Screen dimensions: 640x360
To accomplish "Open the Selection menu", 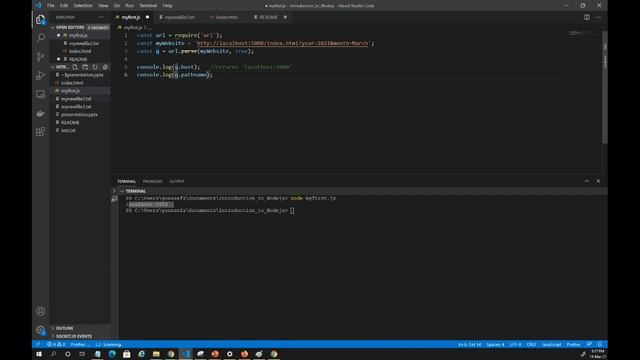I will (83, 6).
